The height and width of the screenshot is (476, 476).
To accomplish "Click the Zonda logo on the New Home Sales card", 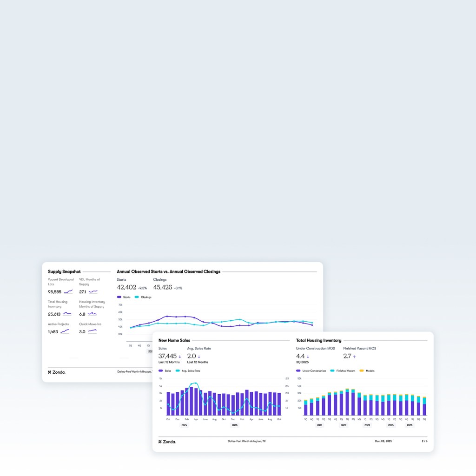I will click(x=167, y=441).
